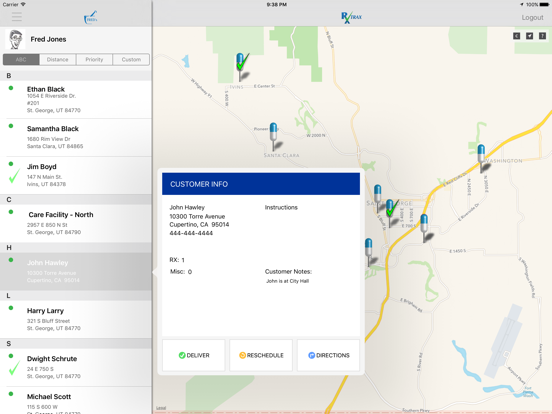552x414 pixels.
Task: Click section header letter C
Action: click(9, 200)
